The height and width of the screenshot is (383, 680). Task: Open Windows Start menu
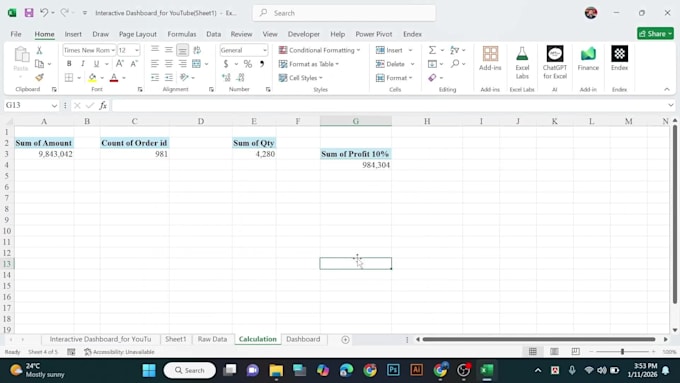[x=149, y=370]
